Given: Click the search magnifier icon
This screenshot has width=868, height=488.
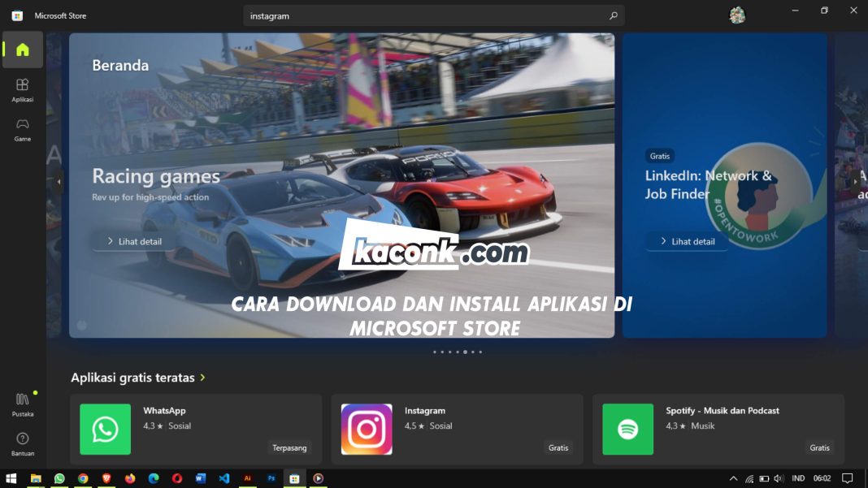Looking at the screenshot, I should [x=613, y=15].
